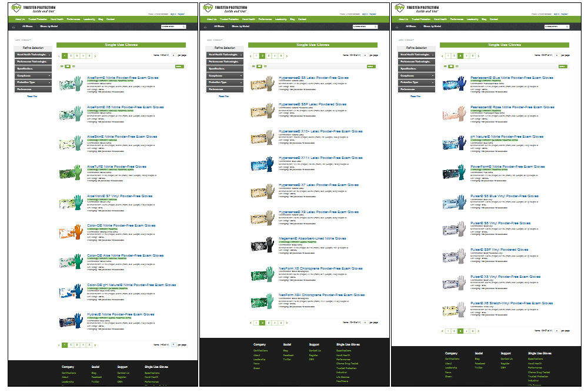
Task: Open Pulsar X6 Stretch-Vinyl Powder-Free Exam Gloves link
Action: click(x=512, y=303)
